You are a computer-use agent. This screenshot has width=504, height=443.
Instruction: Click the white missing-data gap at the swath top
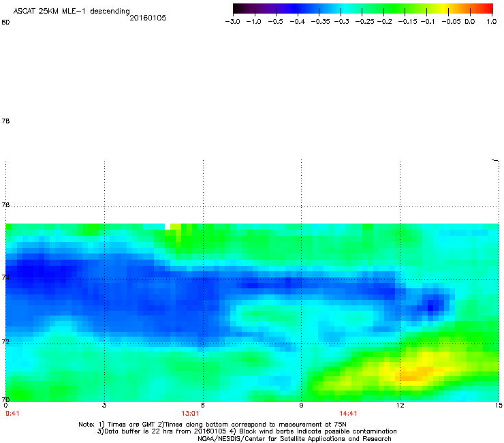pos(168,226)
